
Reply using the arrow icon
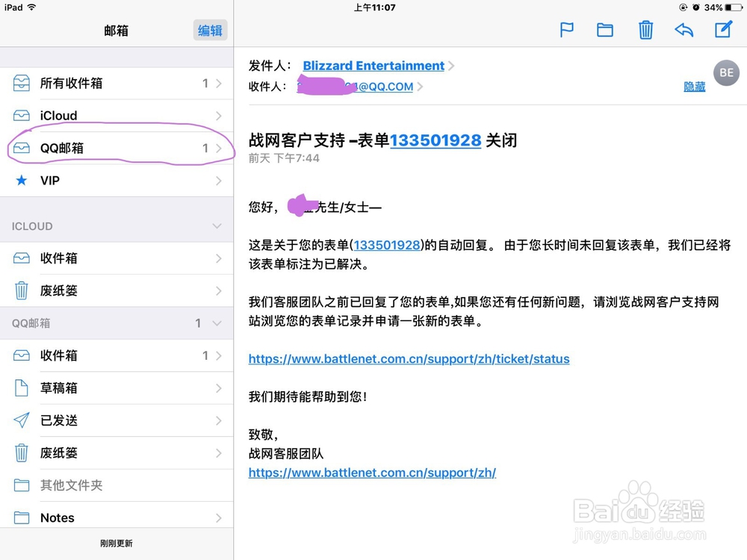[x=684, y=31]
